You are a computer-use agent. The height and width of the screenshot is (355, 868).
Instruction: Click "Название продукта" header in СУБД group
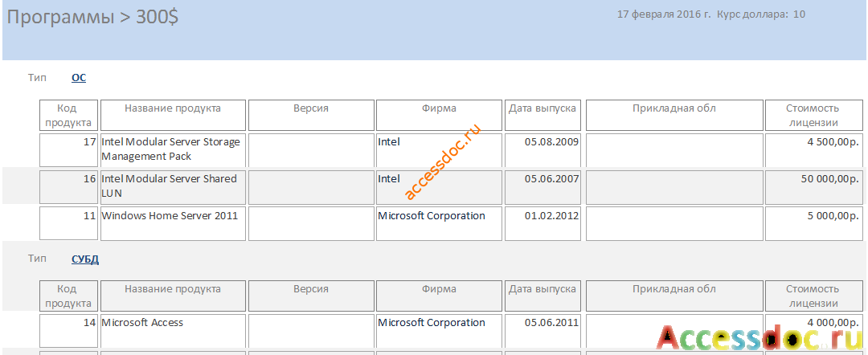coord(173,296)
